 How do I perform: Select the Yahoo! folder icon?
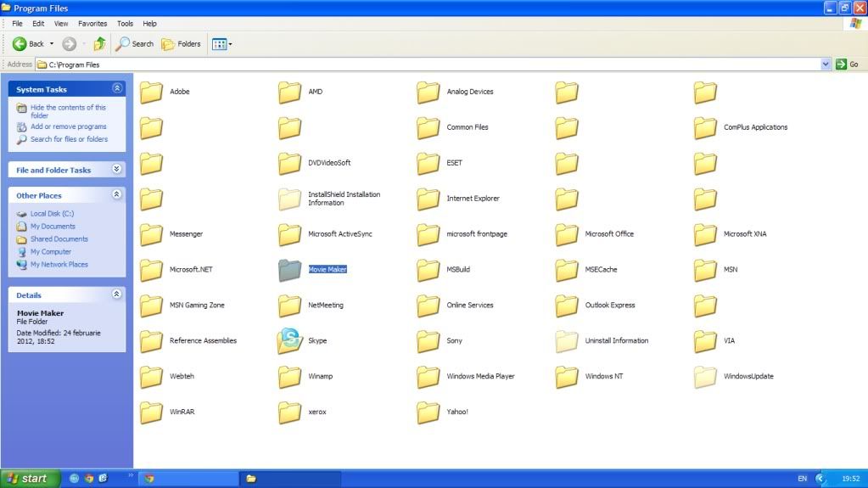coord(428,412)
